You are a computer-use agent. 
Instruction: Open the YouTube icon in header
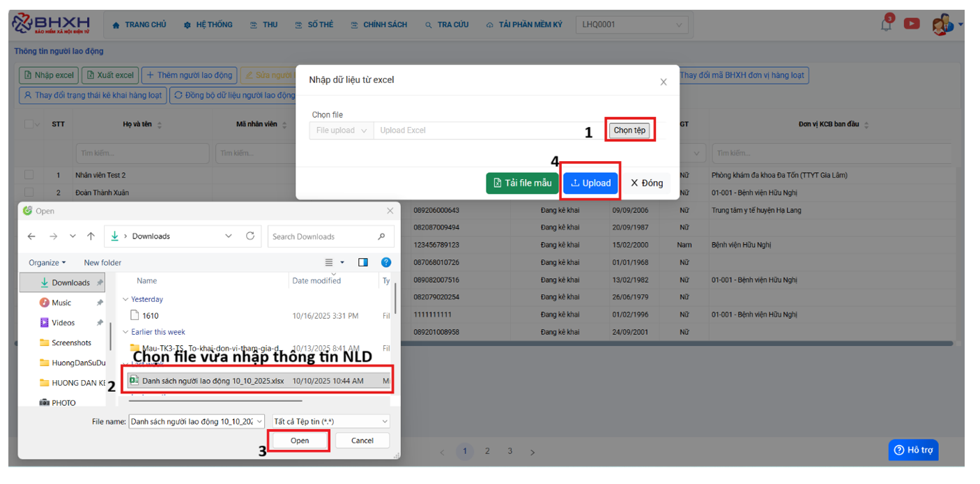tap(912, 24)
